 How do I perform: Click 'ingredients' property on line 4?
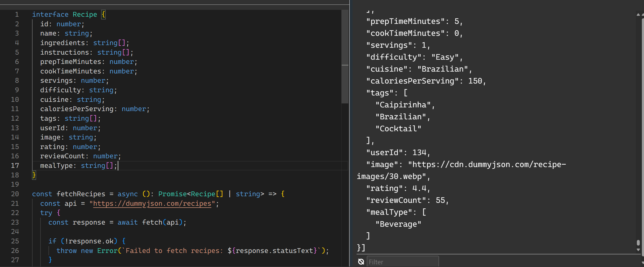pos(63,43)
